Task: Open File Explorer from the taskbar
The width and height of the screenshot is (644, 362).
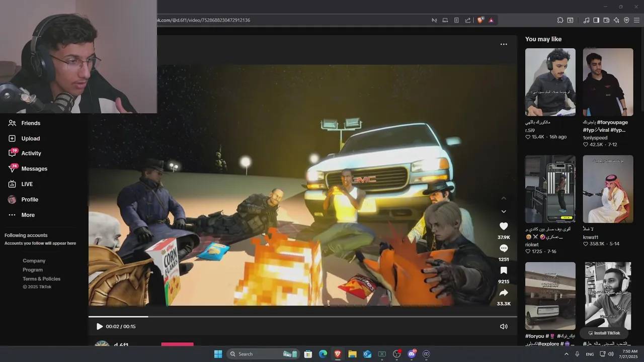Action: point(352,354)
